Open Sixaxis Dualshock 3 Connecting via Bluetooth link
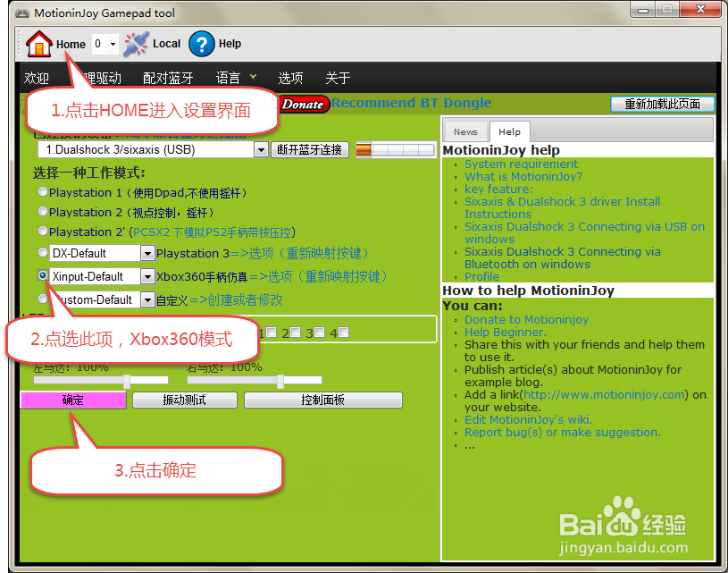 click(x=562, y=258)
